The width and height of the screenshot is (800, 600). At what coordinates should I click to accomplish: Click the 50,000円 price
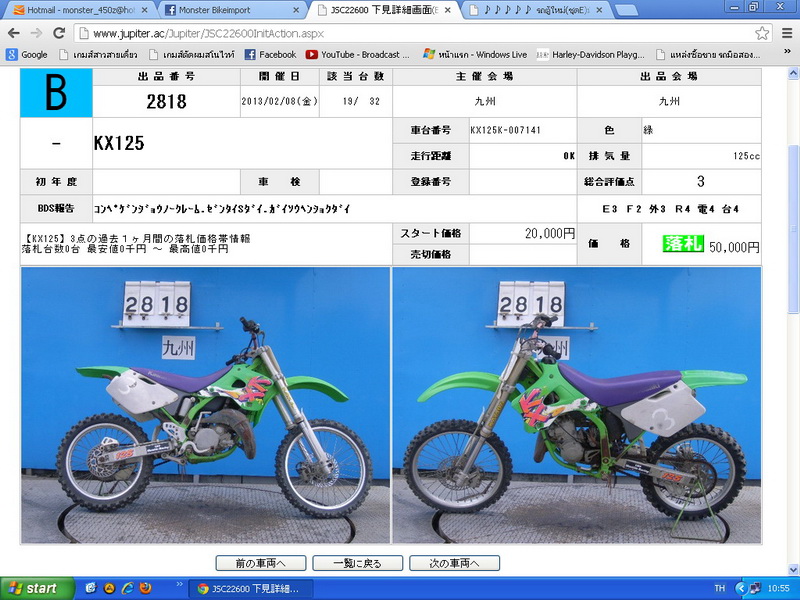(734, 247)
